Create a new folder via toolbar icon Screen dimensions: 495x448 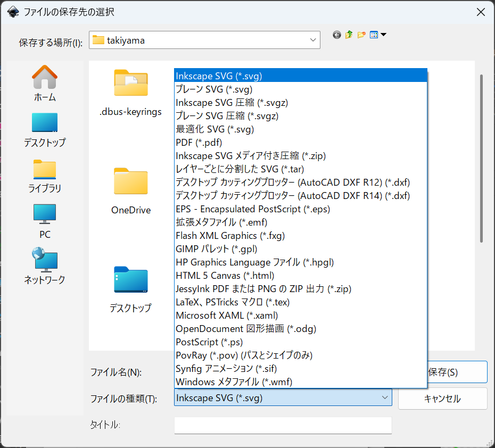(361, 35)
